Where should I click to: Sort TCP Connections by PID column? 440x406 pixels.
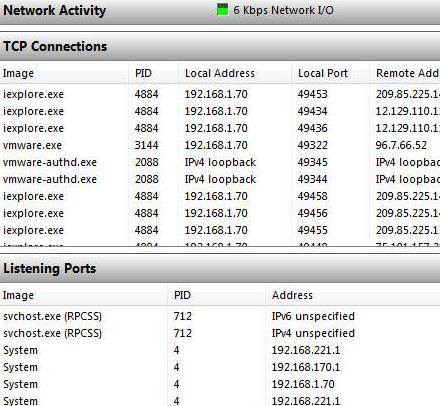point(153,73)
